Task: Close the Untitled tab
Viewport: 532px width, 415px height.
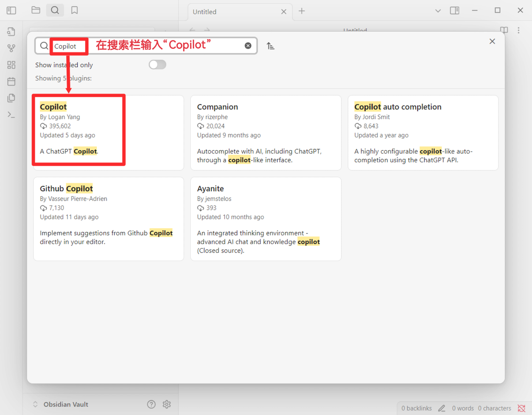Action: (283, 12)
